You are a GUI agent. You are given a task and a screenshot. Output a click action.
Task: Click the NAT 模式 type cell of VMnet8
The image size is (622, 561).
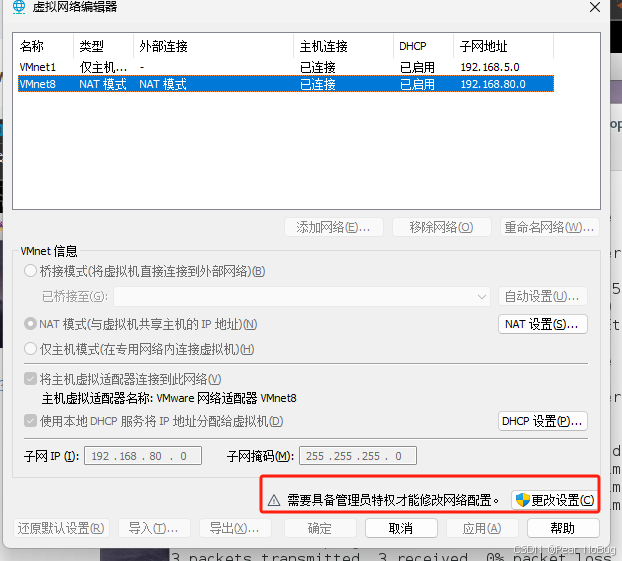tap(103, 84)
